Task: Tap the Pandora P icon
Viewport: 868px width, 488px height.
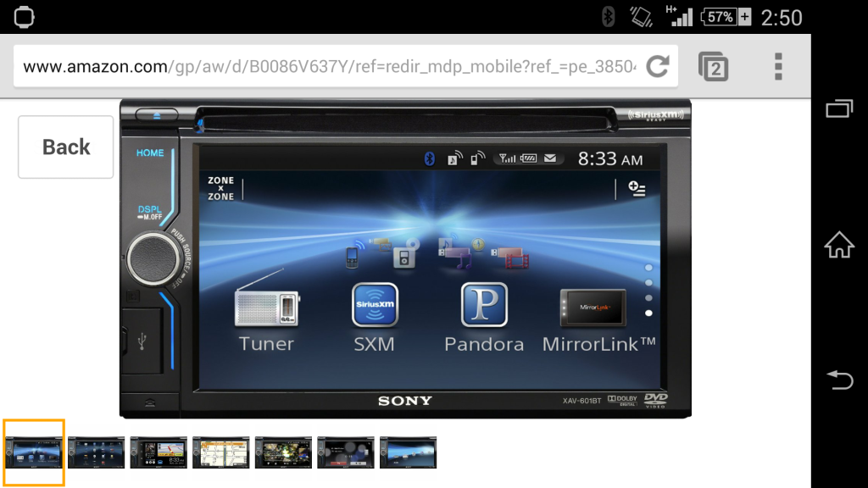Action: pos(484,304)
